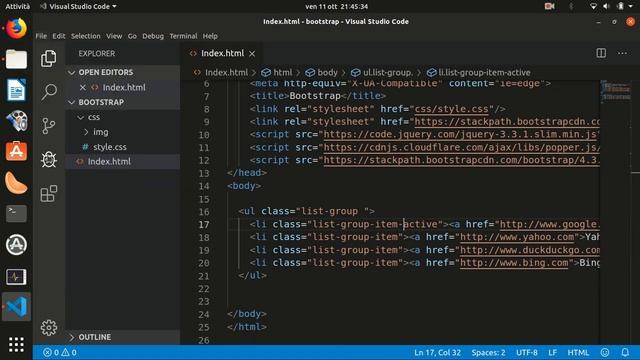This screenshot has width=640, height=360.
Task: Change indentation via Spaces: 2
Action: tap(488, 352)
